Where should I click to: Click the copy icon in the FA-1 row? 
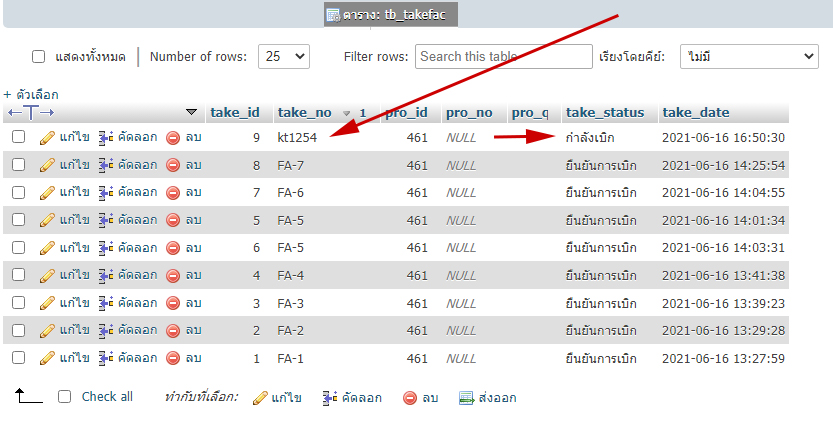(106, 358)
